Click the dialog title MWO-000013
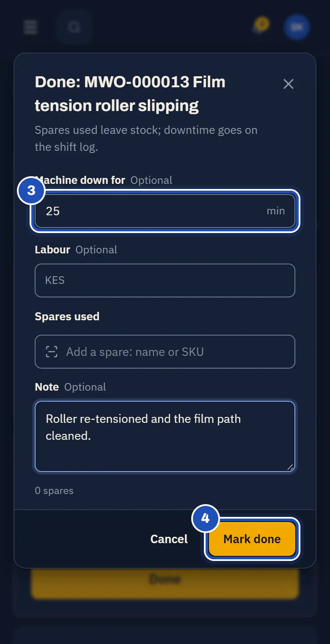The width and height of the screenshot is (330, 644). (136, 82)
